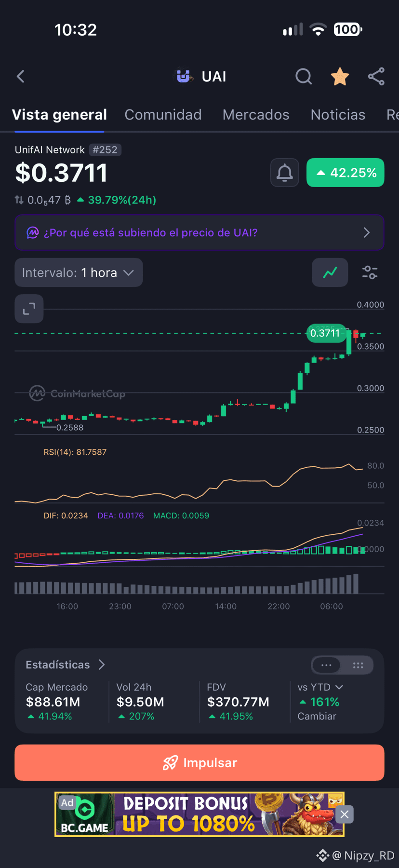Tap RSI(14): 81.7587 indicator label
This screenshot has width=399, height=868.
pyautogui.click(x=75, y=452)
